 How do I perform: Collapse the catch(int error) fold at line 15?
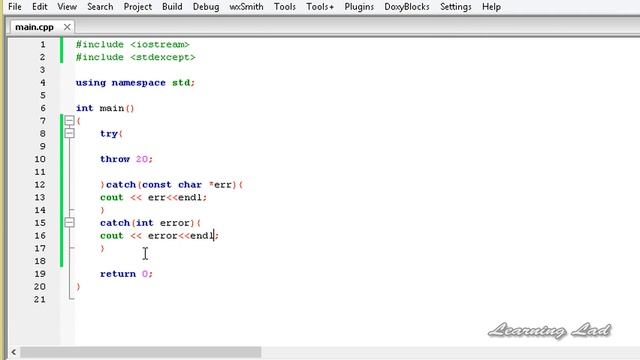pyautogui.click(x=69, y=222)
